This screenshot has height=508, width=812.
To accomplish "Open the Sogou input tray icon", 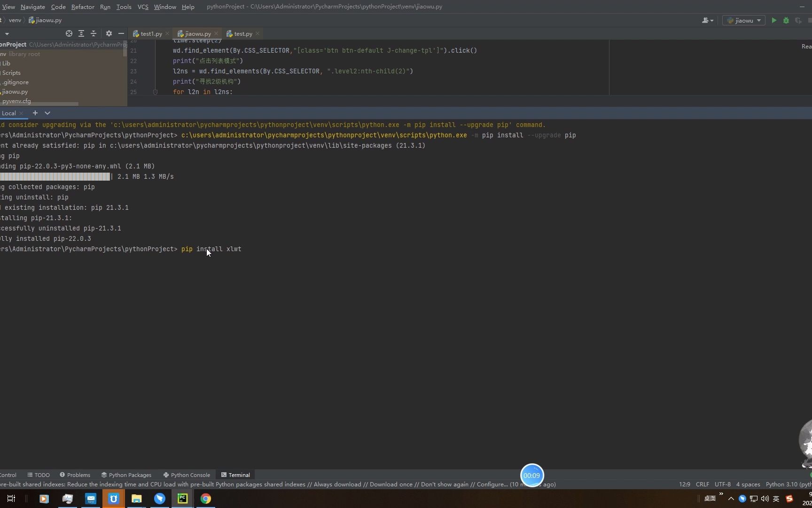I will pos(789,499).
